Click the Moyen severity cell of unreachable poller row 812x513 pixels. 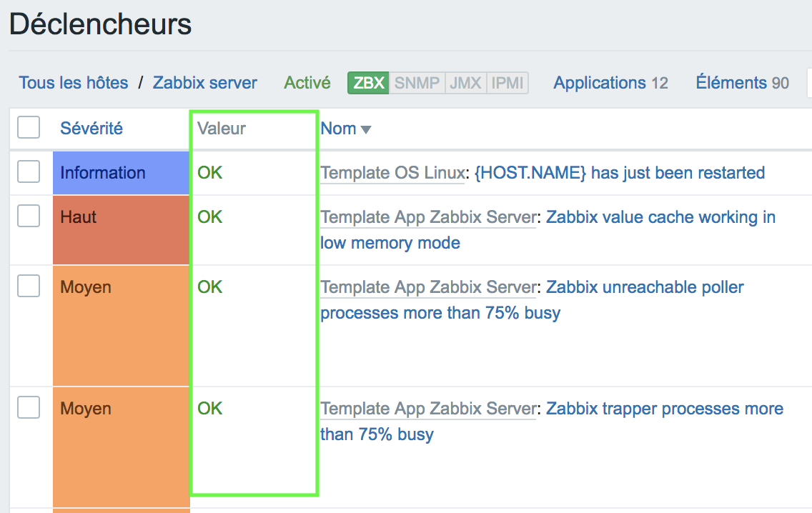click(122, 326)
